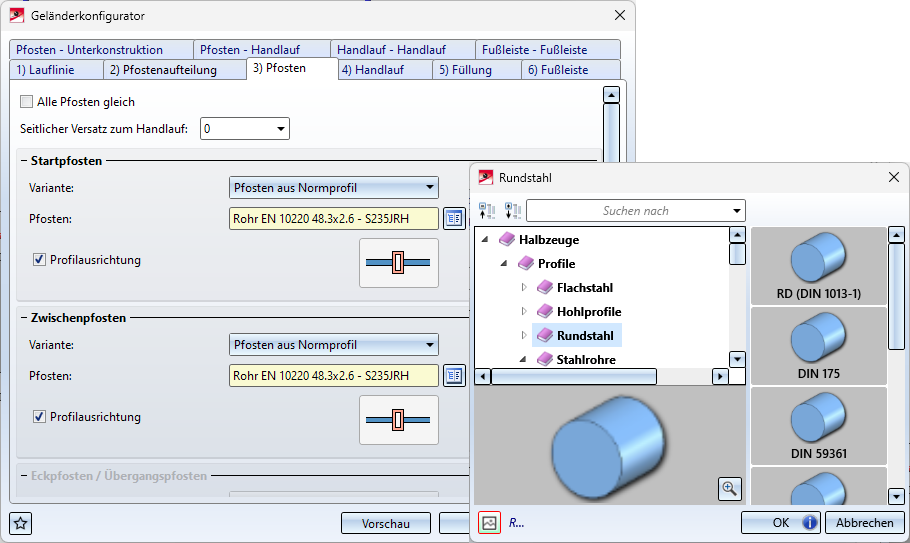Choose the DIN 59361 round steel thumbnail
The height and width of the screenshot is (543, 910).
[818, 426]
